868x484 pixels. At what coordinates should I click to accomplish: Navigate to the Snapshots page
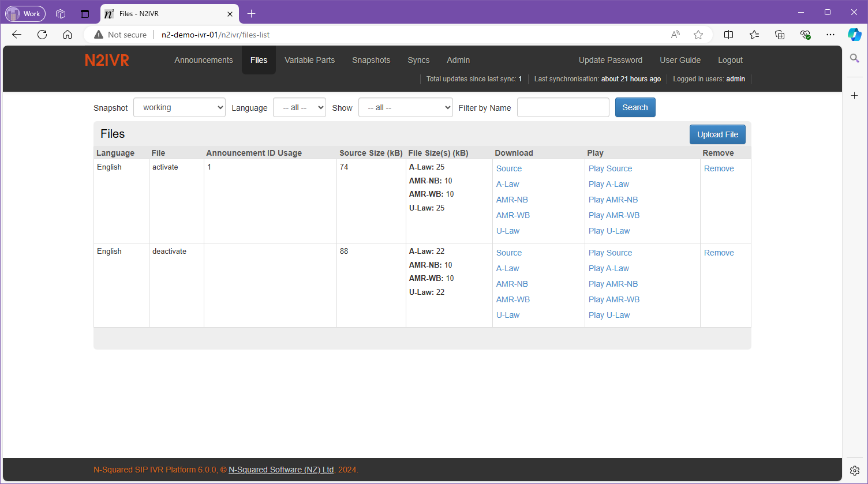(x=371, y=60)
